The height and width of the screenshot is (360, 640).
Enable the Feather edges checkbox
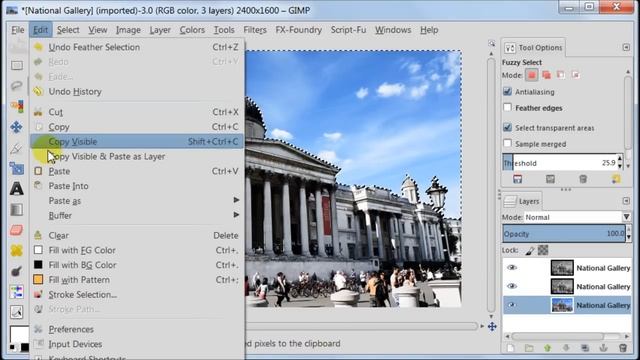click(507, 107)
